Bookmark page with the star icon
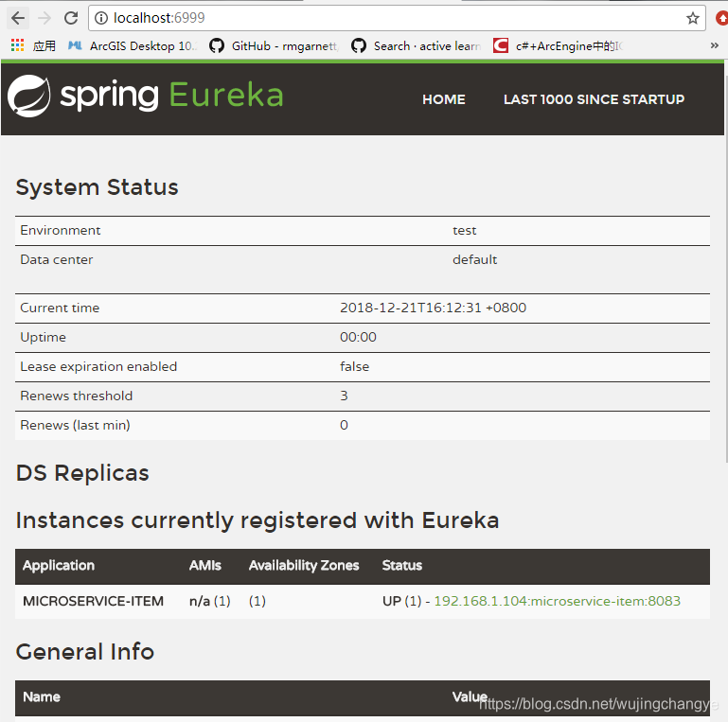Screen dimensions: 728x722 tap(692, 18)
